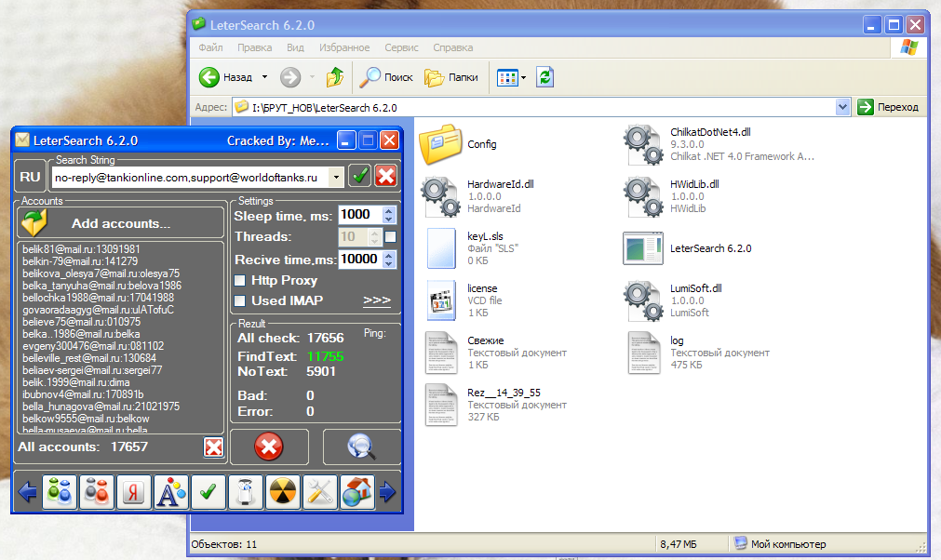This screenshot has width=941, height=560.
Task: Open the Back button history dropdown arrow
Action: pos(264,77)
